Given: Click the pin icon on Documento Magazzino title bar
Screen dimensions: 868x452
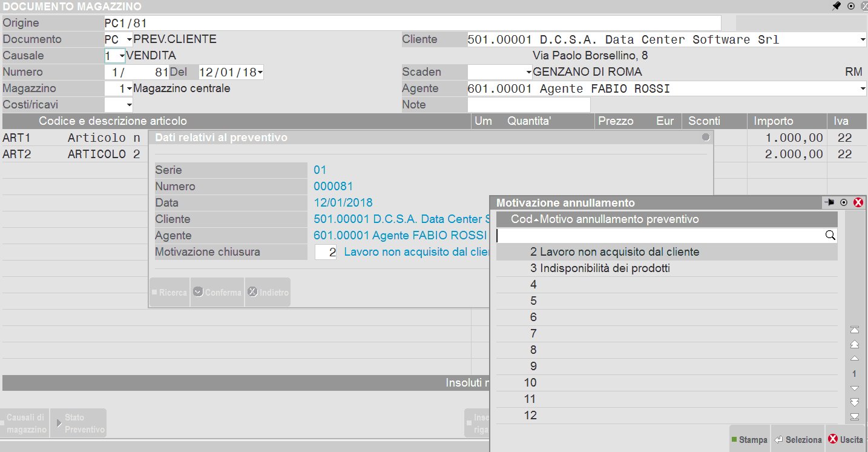Looking at the screenshot, I should pyautogui.click(x=836, y=6).
